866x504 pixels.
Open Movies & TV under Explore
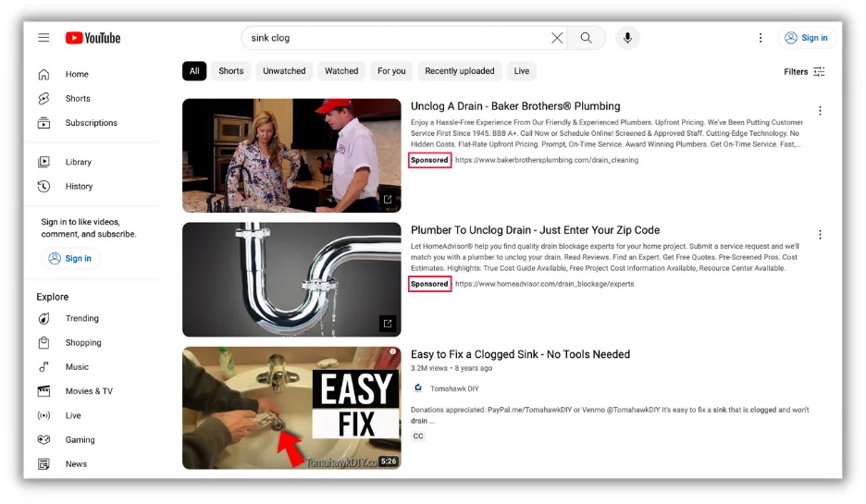91,391
